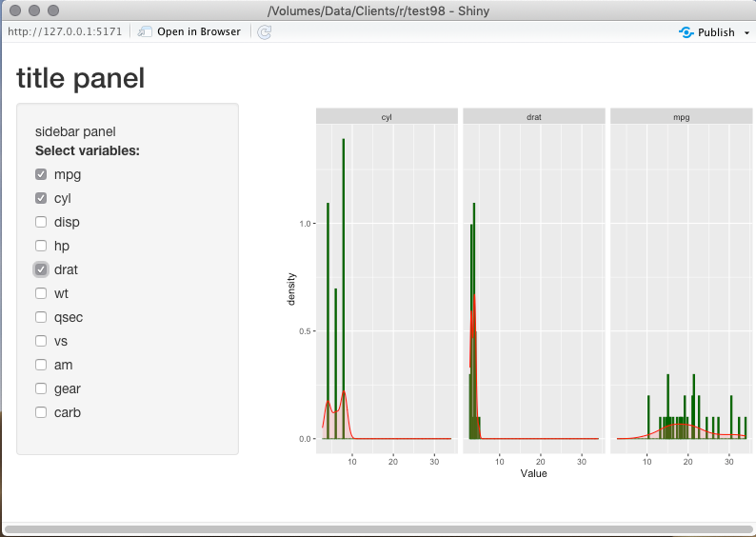Uncheck the mpg checkbox
Image resolution: width=756 pixels, height=537 pixels.
(41, 174)
